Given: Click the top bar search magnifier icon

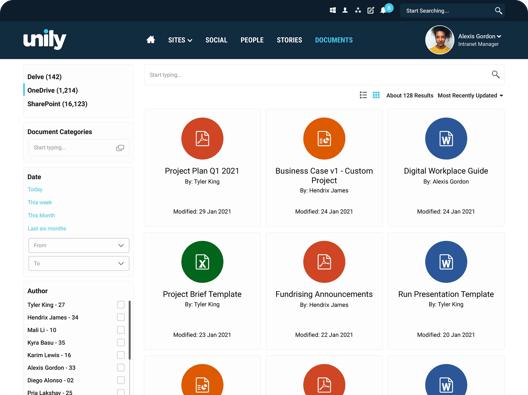Looking at the screenshot, I should tap(498, 11).
